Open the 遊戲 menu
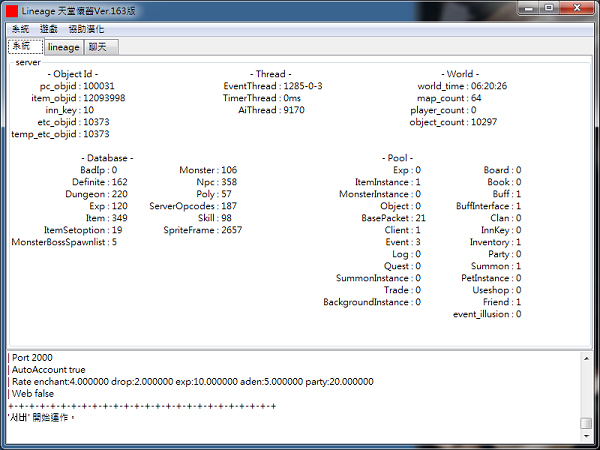 point(49,29)
